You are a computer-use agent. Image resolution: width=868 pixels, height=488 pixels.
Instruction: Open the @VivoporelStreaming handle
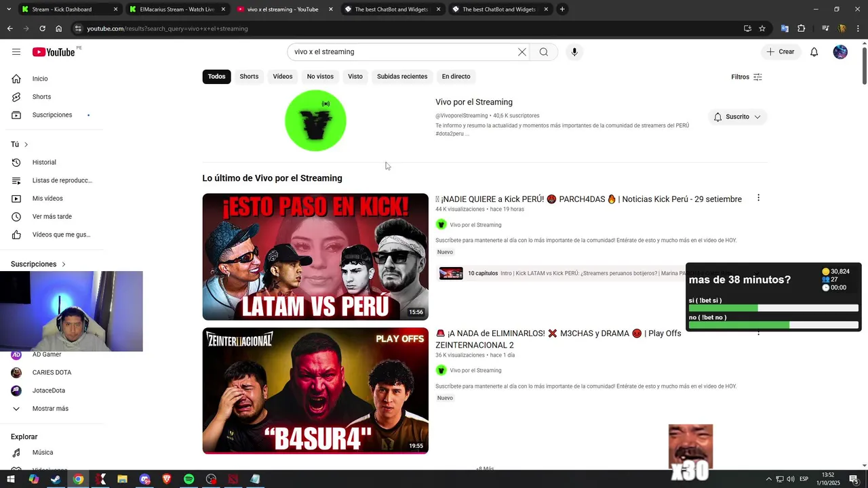(x=462, y=116)
